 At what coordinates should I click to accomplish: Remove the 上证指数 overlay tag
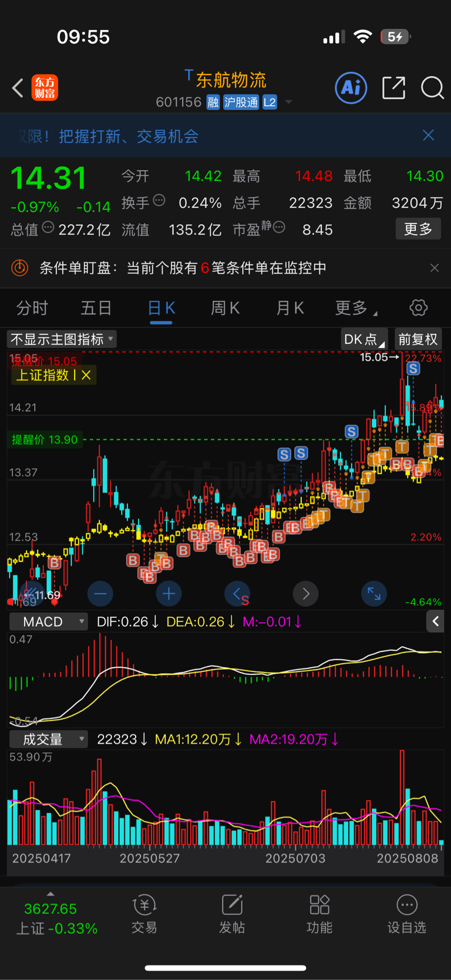click(x=86, y=376)
